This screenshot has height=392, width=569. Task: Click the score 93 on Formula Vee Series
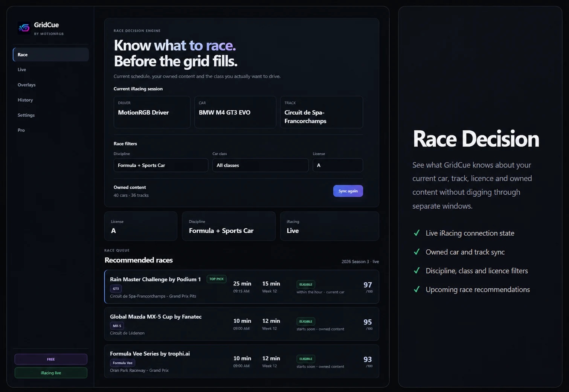coord(368,360)
